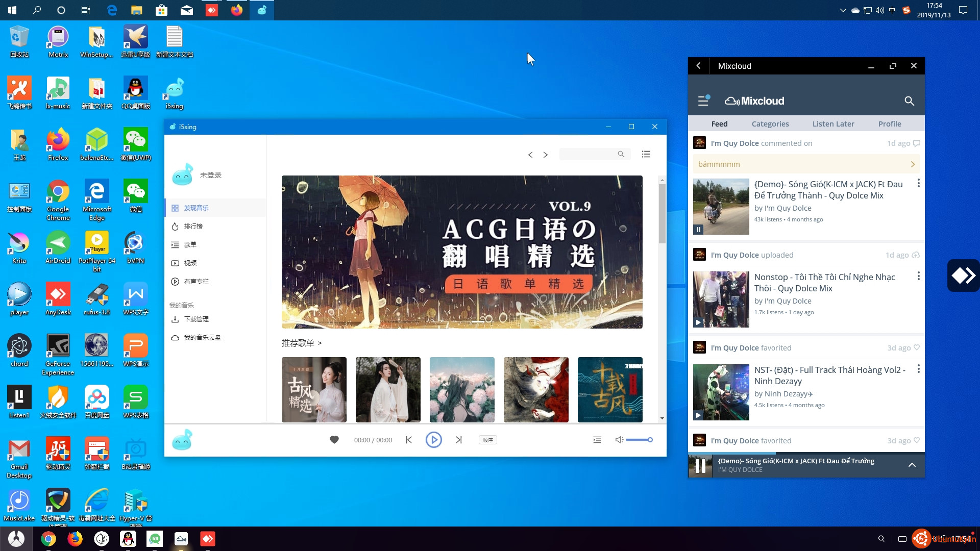
Task: Go to the 排行榜 rankings sidebar item
Action: point(193,227)
